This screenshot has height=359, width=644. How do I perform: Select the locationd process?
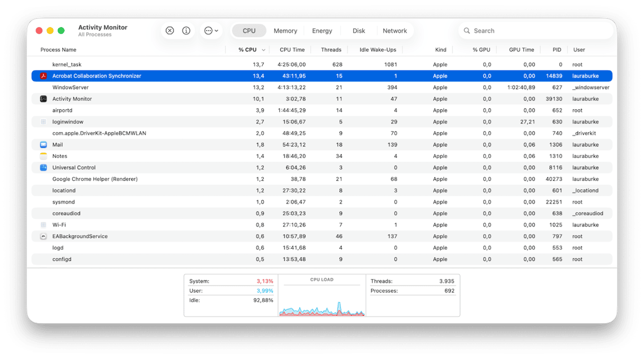point(322,190)
